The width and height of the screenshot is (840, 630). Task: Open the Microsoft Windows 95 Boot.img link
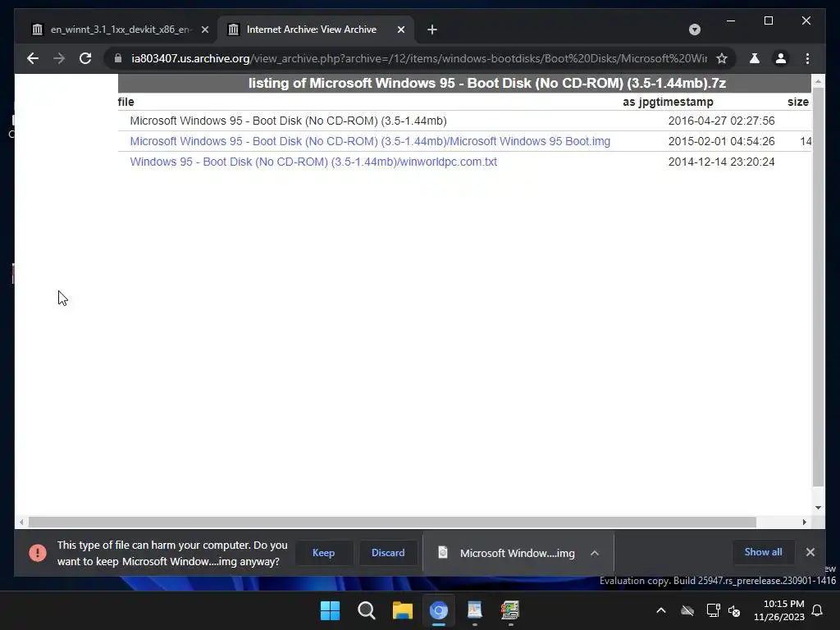pos(370,141)
